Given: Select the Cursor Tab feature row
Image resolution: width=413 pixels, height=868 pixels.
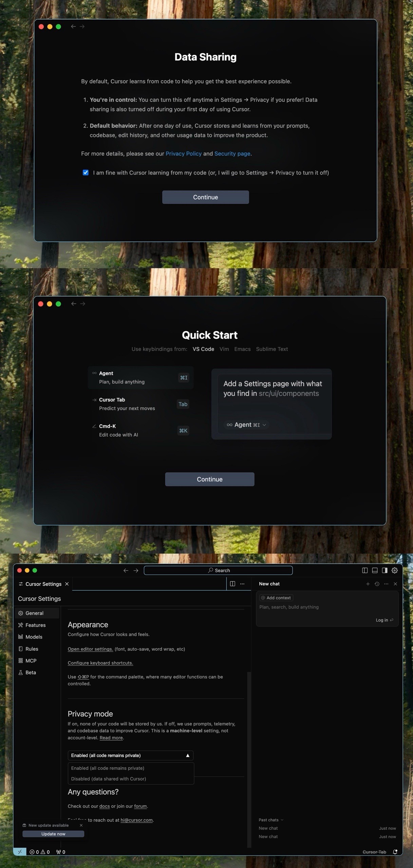Looking at the screenshot, I should [140, 404].
